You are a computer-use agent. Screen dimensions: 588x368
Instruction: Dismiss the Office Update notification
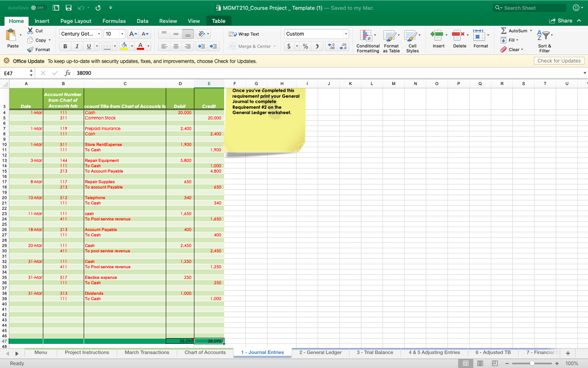click(7, 61)
